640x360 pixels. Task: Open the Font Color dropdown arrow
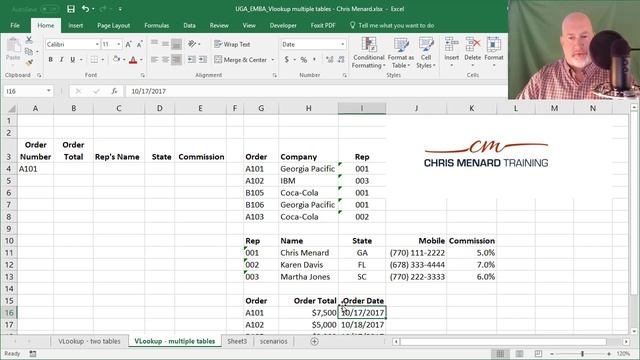point(141,60)
